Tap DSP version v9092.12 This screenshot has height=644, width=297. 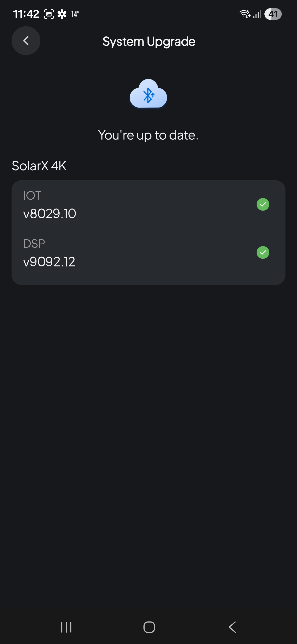click(49, 262)
